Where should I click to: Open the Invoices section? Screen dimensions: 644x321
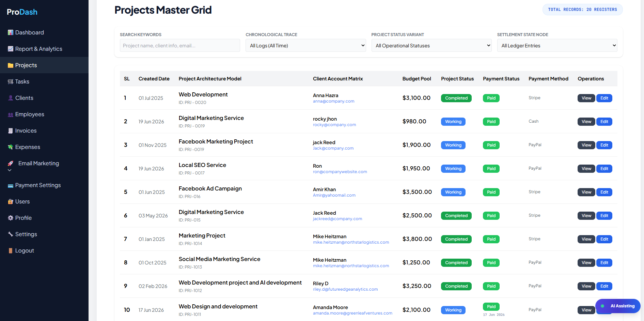pyautogui.click(x=44, y=131)
